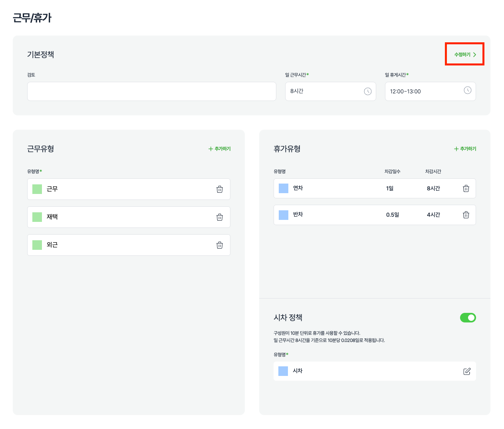Click clock icon in 일 근무시간 field
Image resolution: width=504 pixels, height=429 pixels.
367,91
